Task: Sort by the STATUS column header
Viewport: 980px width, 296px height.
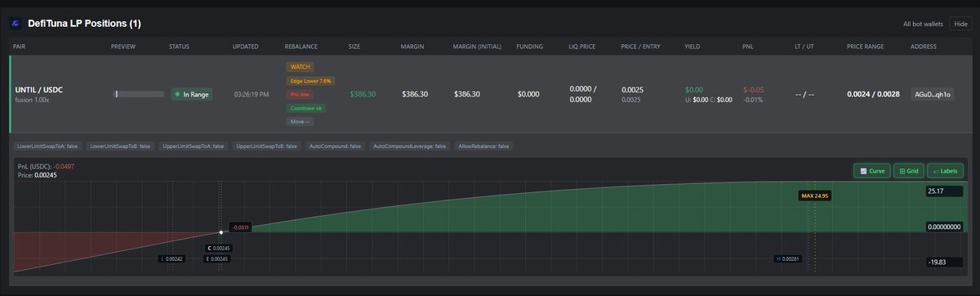Action: click(x=179, y=46)
